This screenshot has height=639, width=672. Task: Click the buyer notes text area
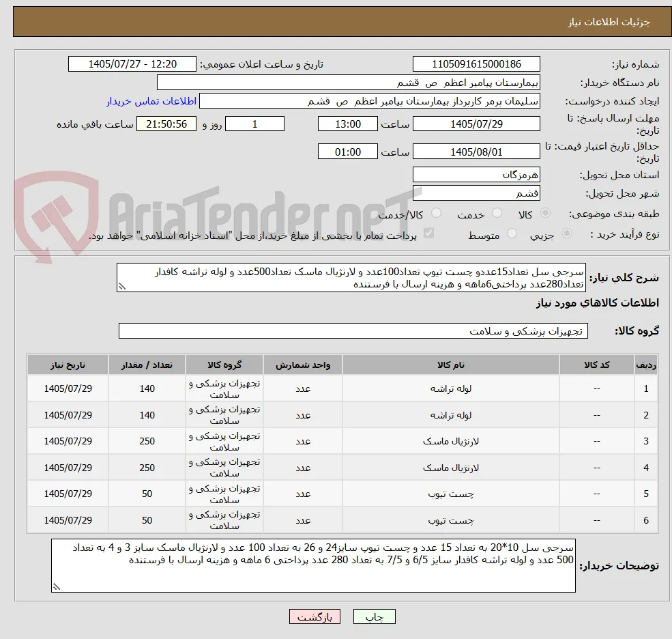pos(313,566)
